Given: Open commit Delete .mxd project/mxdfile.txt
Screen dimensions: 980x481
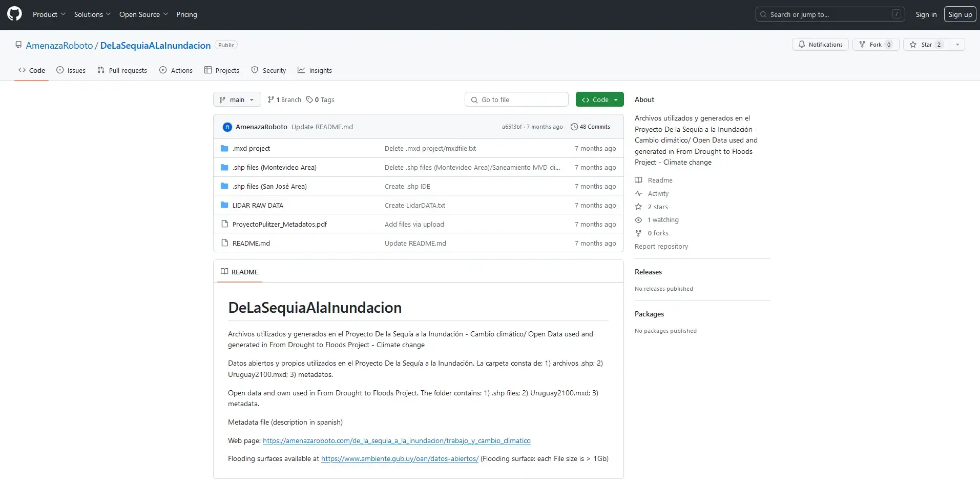Looking at the screenshot, I should [x=430, y=148].
